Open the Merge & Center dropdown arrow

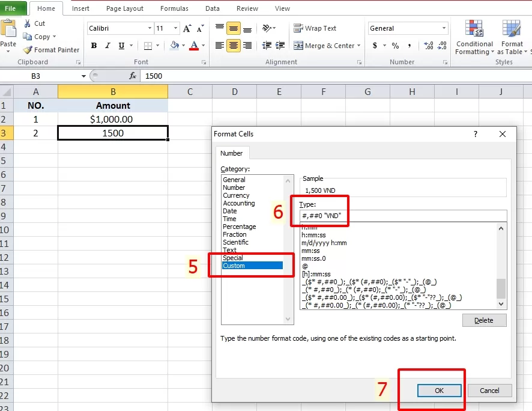[x=359, y=46]
